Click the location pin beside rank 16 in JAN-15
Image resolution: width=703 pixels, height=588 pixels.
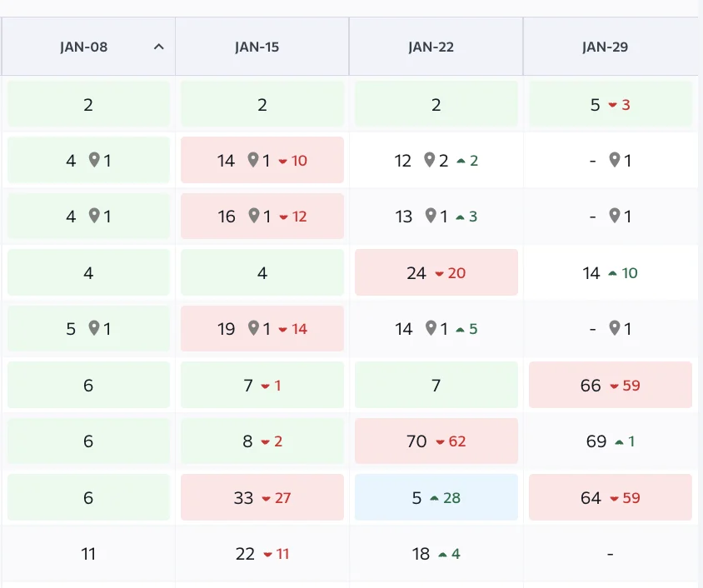coord(253,216)
